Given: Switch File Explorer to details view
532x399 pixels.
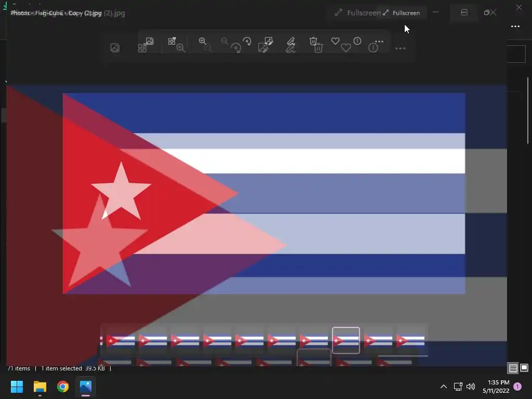Looking at the screenshot, I should pos(513,368).
